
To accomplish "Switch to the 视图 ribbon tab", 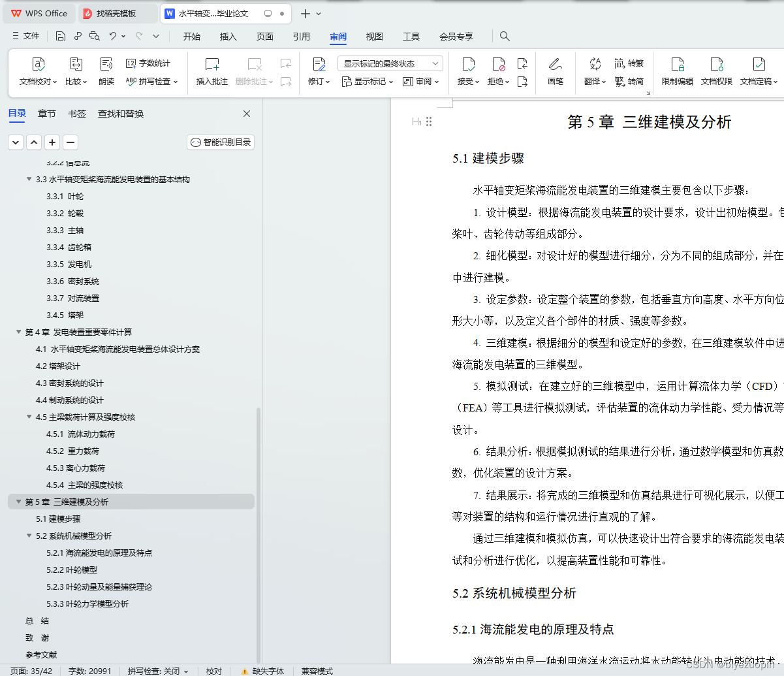I will tap(374, 37).
